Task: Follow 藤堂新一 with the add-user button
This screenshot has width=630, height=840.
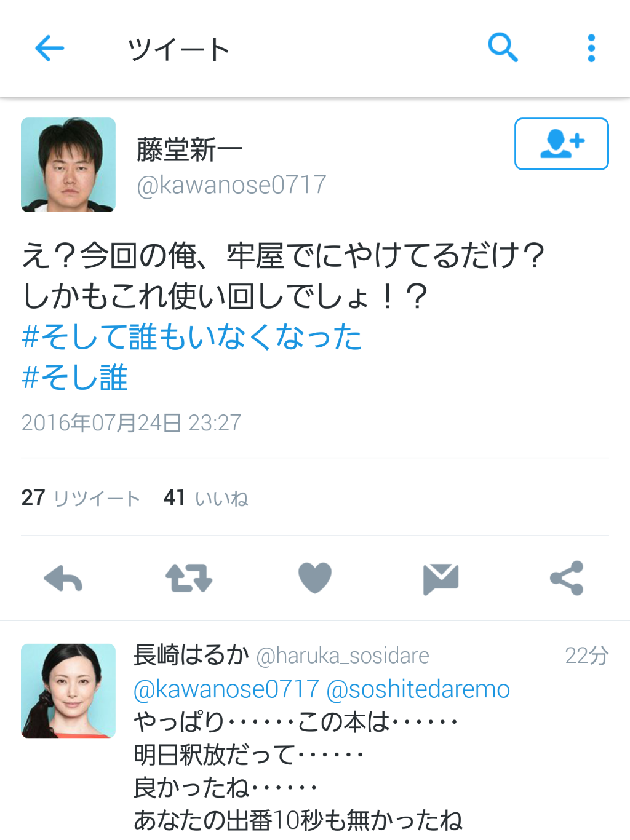Action: 561,144
